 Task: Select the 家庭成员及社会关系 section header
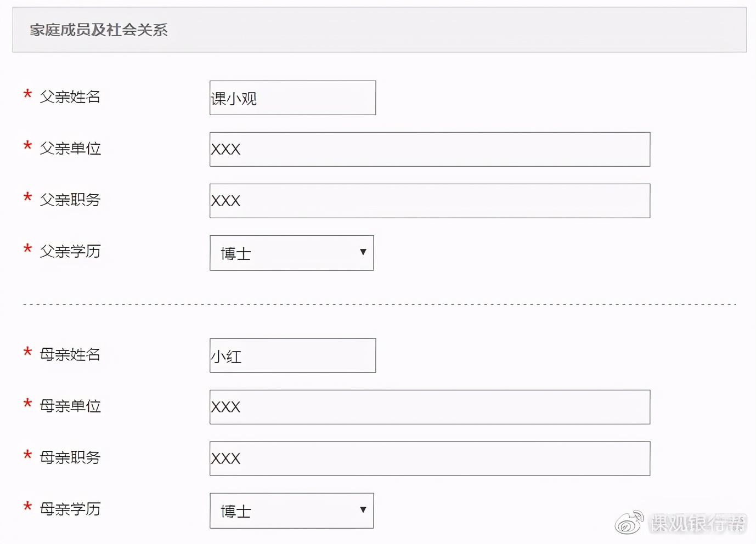(99, 30)
